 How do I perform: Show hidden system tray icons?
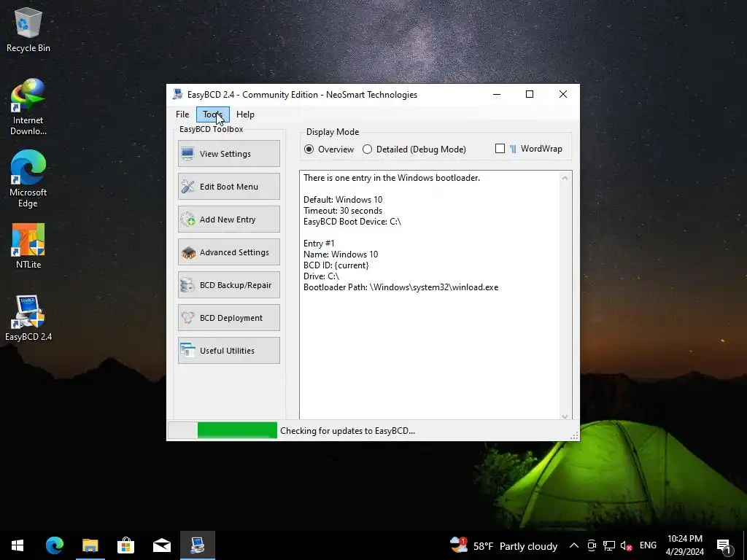click(574, 545)
